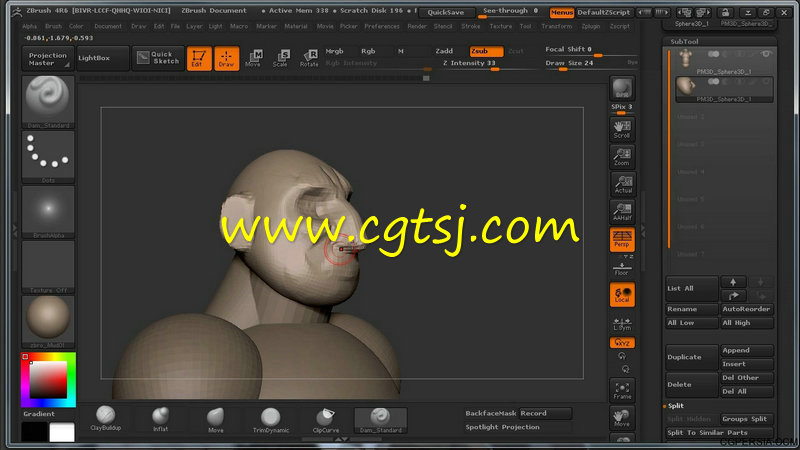
Task: Toggle the Floor grid button
Action: [622, 269]
